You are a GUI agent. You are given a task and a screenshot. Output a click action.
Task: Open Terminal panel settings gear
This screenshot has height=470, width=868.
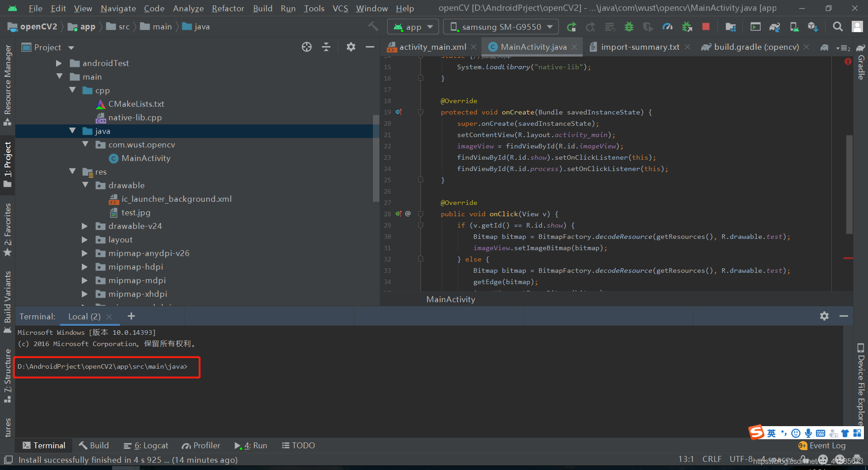824,316
